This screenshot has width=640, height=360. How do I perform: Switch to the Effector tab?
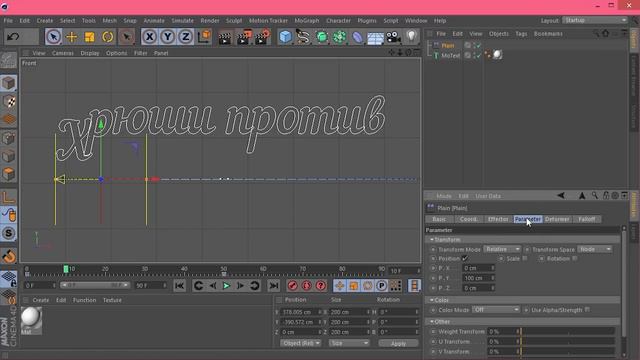(x=498, y=219)
